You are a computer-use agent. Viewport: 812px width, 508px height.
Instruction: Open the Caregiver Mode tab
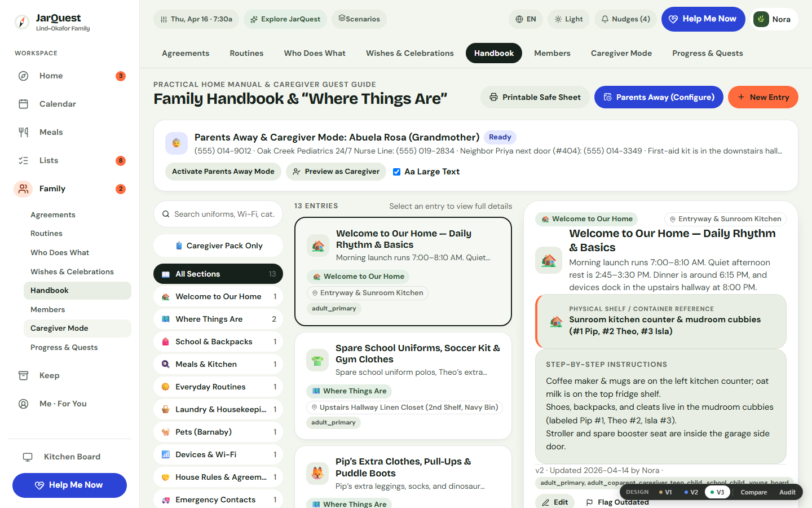621,53
